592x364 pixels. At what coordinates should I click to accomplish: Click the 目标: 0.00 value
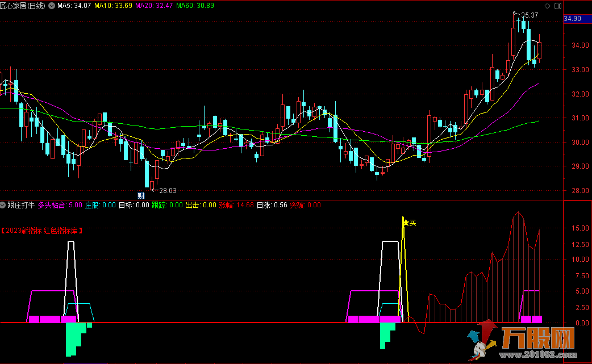134,205
